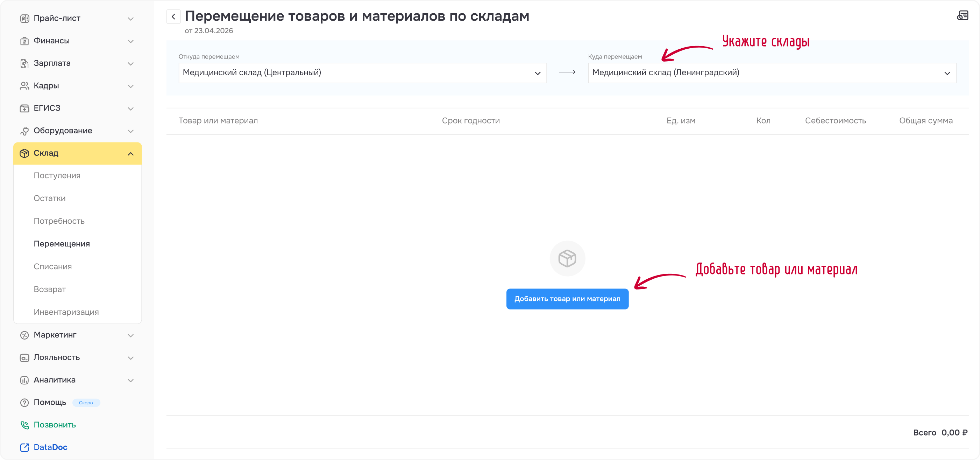Open the Остатки submenu item
The width and height of the screenshot is (980, 460).
(x=49, y=198)
